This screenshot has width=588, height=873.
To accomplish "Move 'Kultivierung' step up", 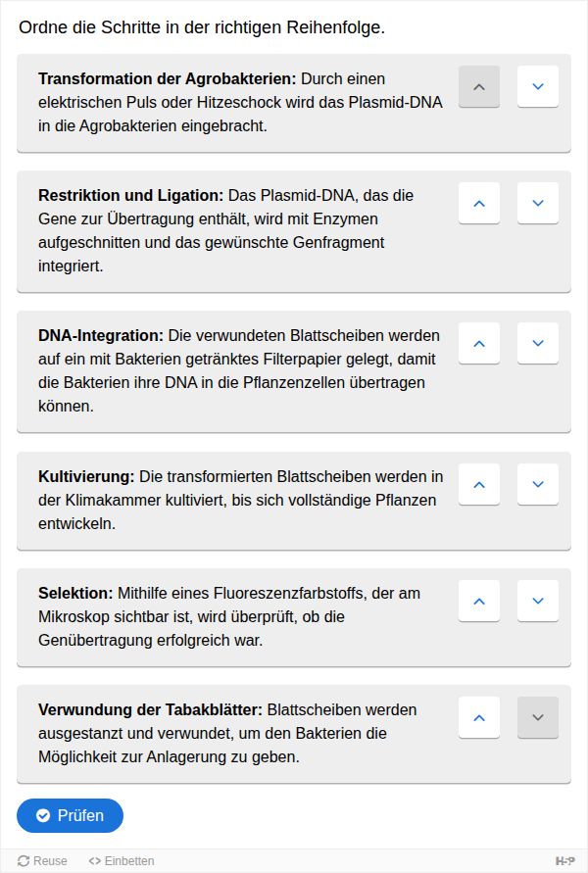I will [479, 484].
